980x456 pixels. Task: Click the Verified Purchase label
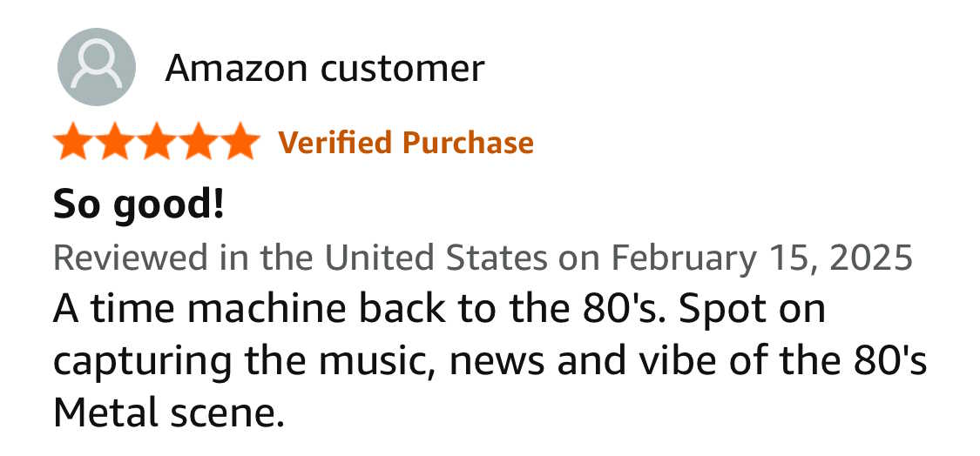tap(406, 143)
